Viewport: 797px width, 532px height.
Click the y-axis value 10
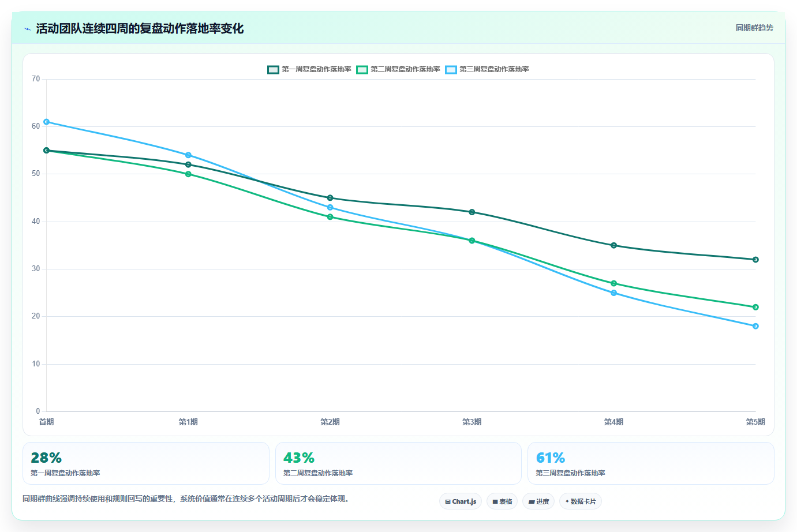tap(36, 364)
